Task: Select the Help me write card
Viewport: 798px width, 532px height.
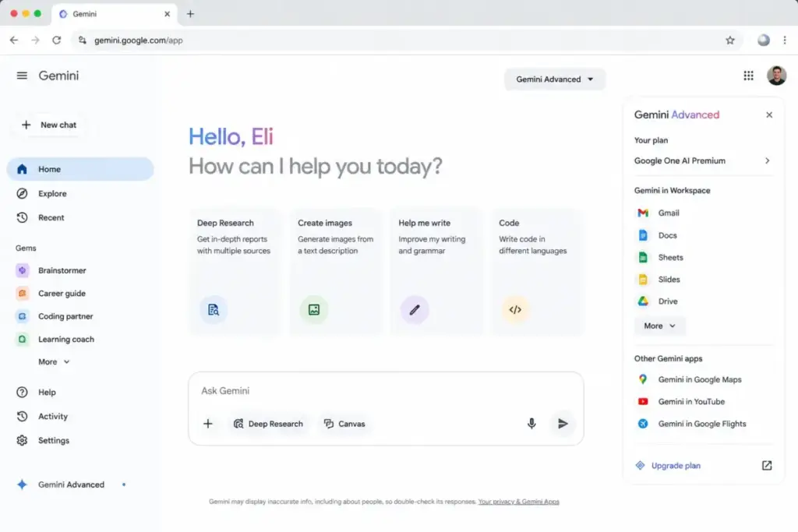Action: pyautogui.click(x=436, y=272)
